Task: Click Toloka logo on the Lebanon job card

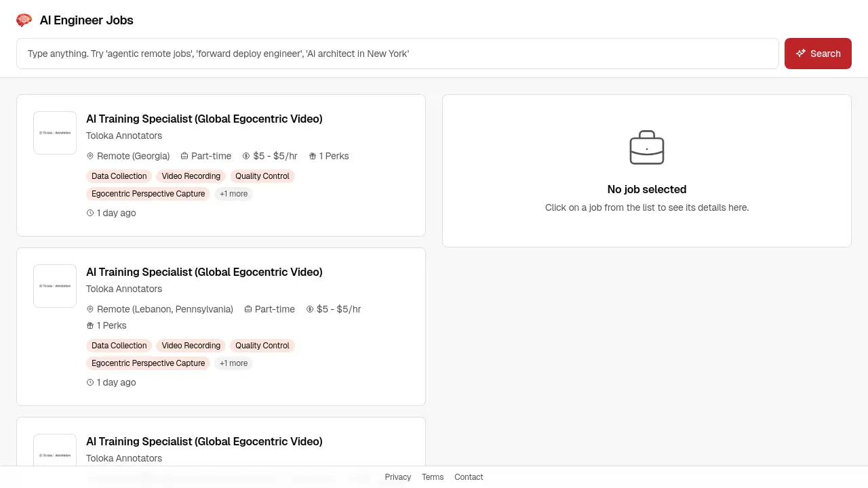Action: [x=55, y=286]
